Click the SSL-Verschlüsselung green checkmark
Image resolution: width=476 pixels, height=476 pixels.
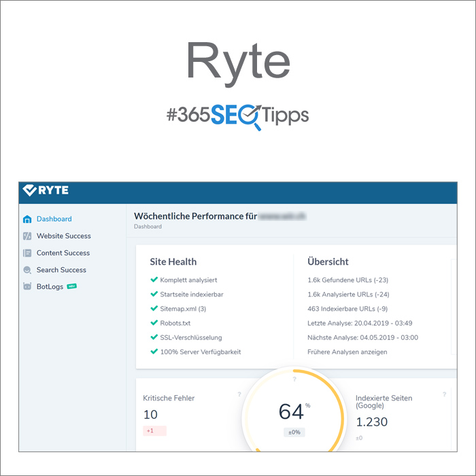(x=154, y=337)
